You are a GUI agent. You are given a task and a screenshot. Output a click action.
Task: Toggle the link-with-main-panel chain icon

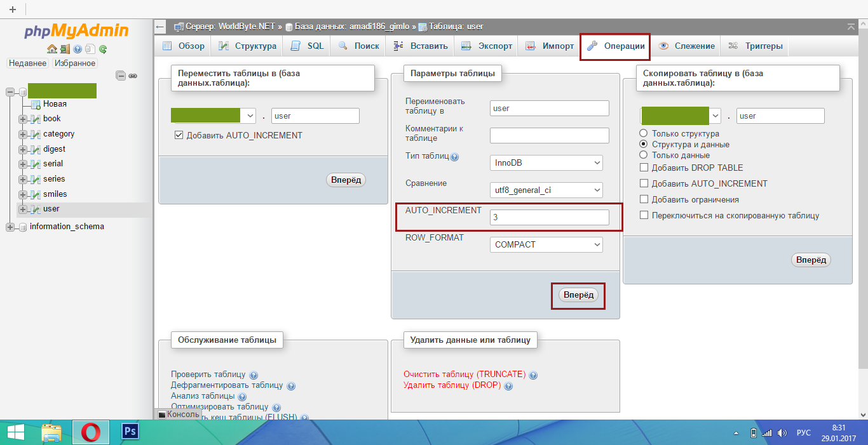tap(133, 76)
